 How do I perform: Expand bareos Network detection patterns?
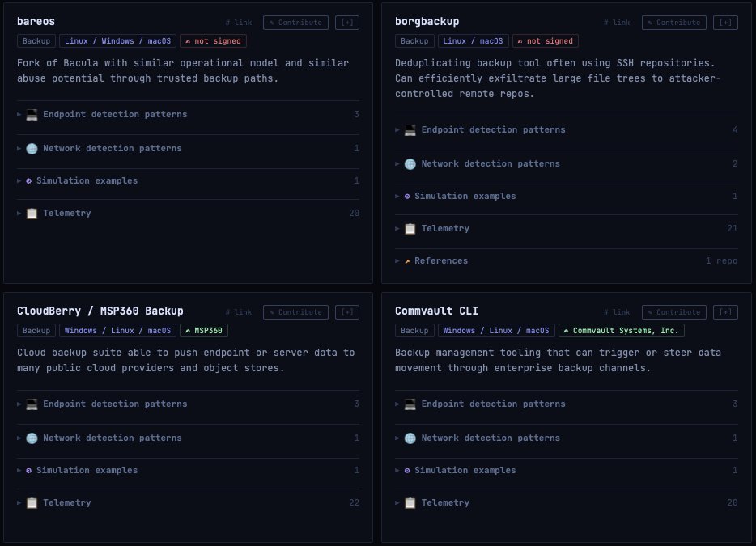(188, 148)
